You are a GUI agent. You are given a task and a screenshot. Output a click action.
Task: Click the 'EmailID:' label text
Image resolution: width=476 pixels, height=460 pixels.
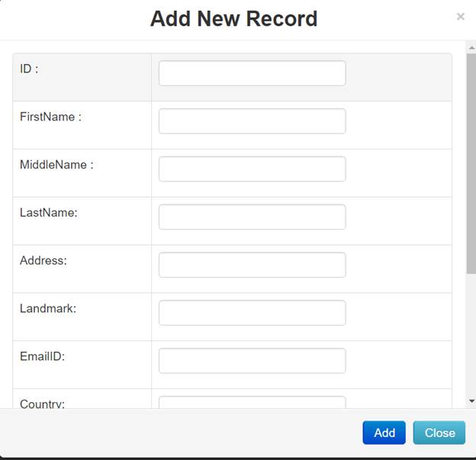[43, 356]
